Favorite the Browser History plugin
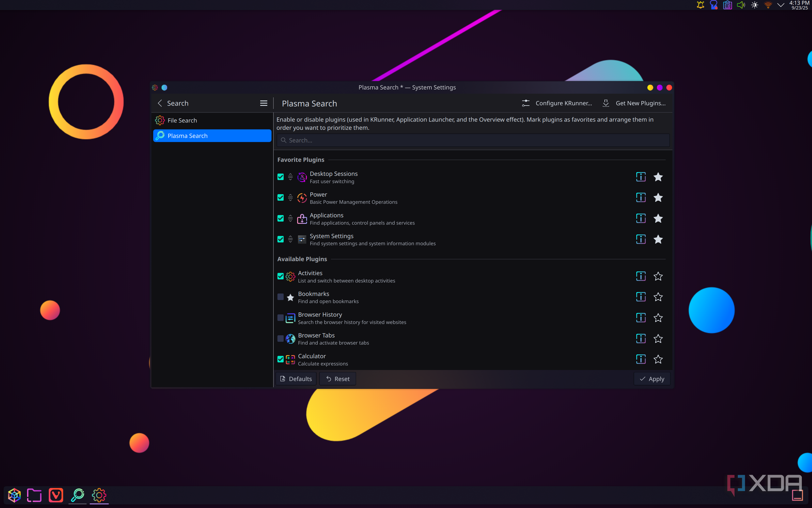Viewport: 812px width, 508px height. (x=658, y=318)
